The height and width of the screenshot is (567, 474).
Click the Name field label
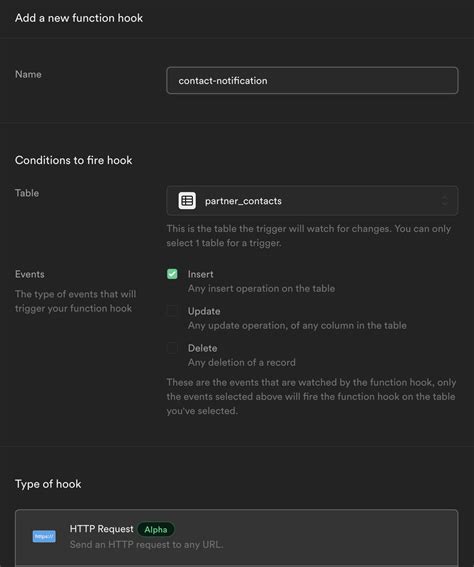pyautogui.click(x=28, y=74)
